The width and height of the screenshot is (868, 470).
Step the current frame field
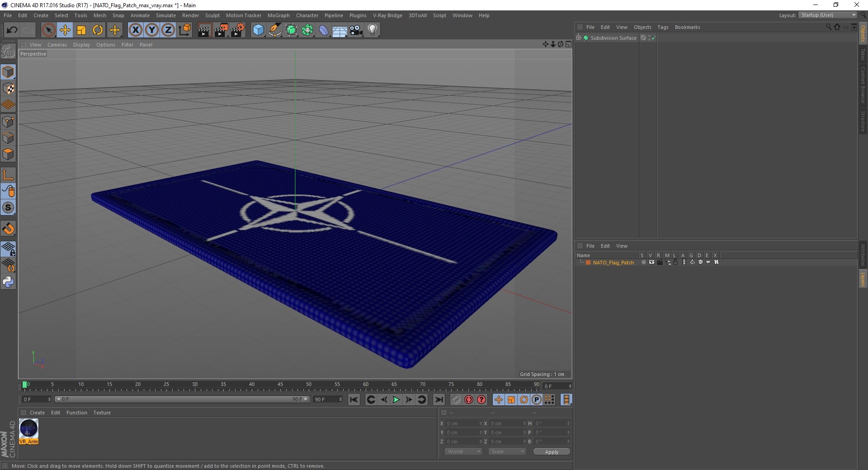pyautogui.click(x=570, y=386)
